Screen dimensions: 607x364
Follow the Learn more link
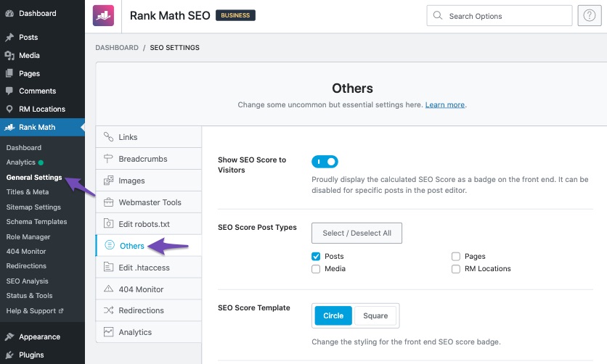click(444, 105)
